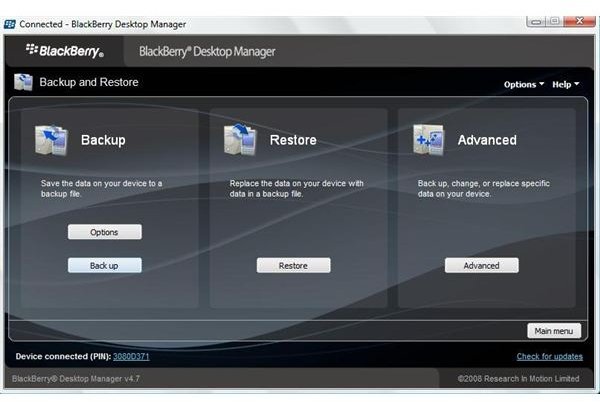Click the title bar BlackBerry app icon

pos(10,24)
